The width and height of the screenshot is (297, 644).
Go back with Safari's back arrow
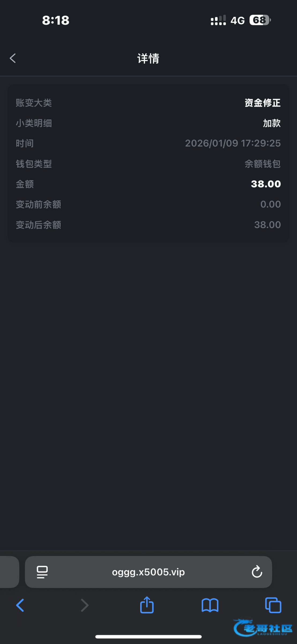[20, 605]
